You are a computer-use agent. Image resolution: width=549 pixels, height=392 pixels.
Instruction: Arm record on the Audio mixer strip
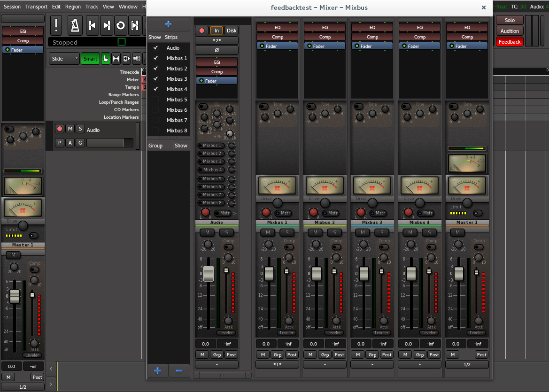coord(202,31)
